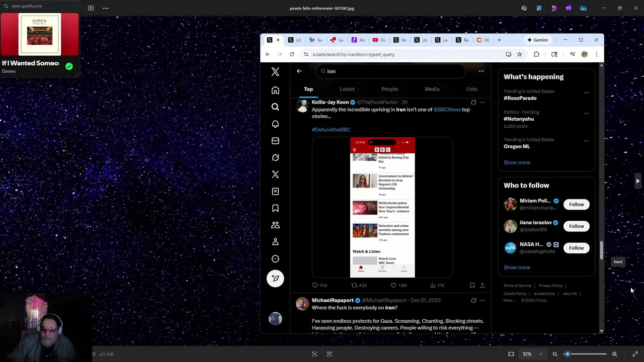Switch to the YouTube 'Dis' browser tab
This screenshot has height=362, width=644.
[x=379, y=40]
